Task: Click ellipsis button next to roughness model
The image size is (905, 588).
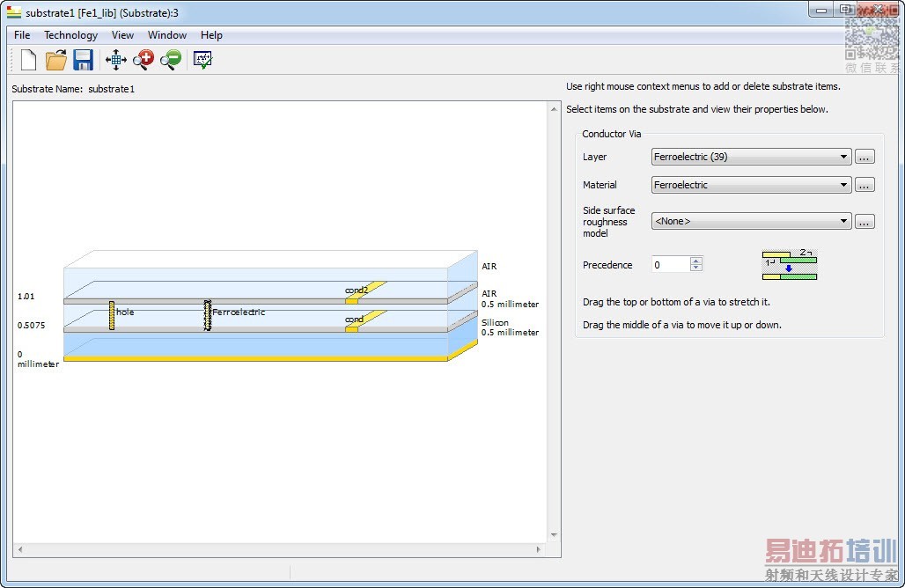Action: (864, 222)
